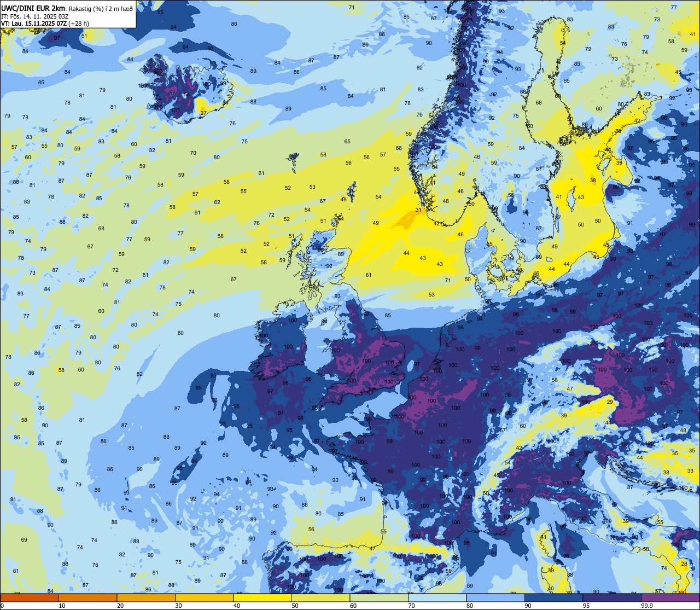Select the '29' humidity value over central Europe
This screenshot has width=700, height=610.
click(x=610, y=402)
